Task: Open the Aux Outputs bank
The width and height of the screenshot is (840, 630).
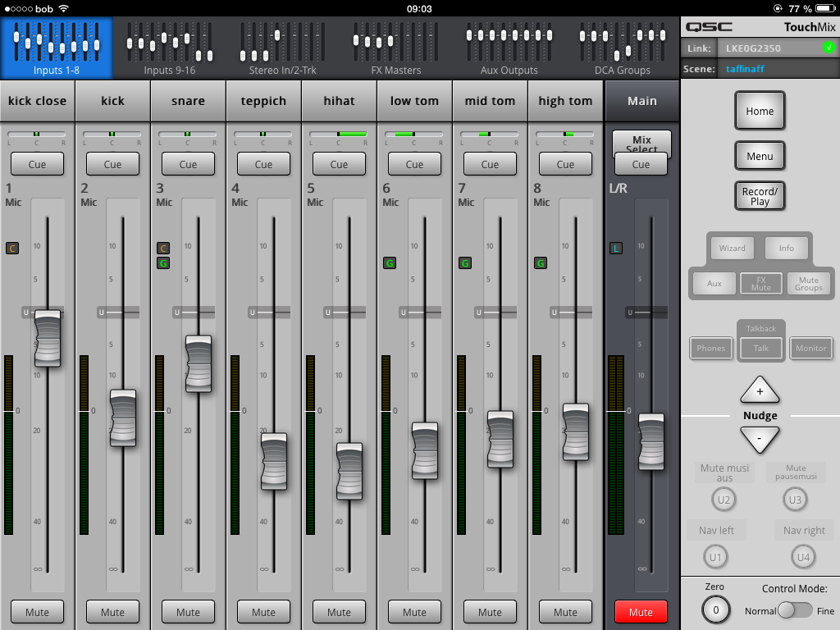Action: click(x=509, y=48)
